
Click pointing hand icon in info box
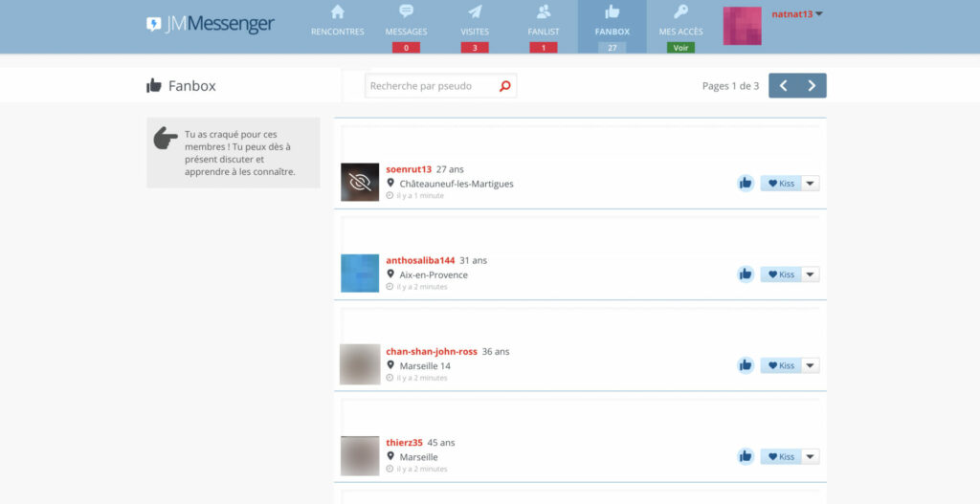pyautogui.click(x=166, y=138)
